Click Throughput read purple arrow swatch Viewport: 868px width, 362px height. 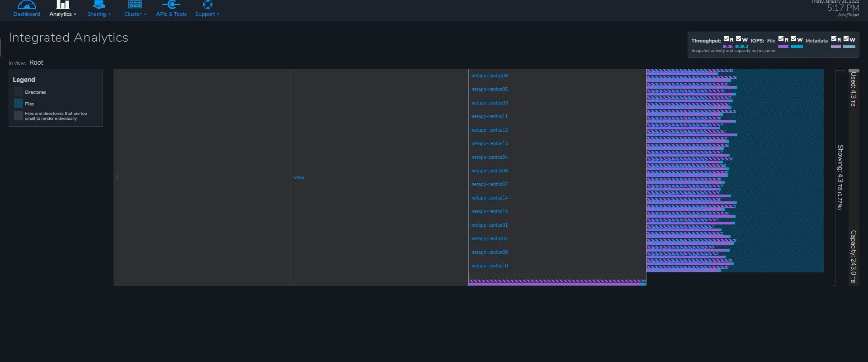point(728,46)
